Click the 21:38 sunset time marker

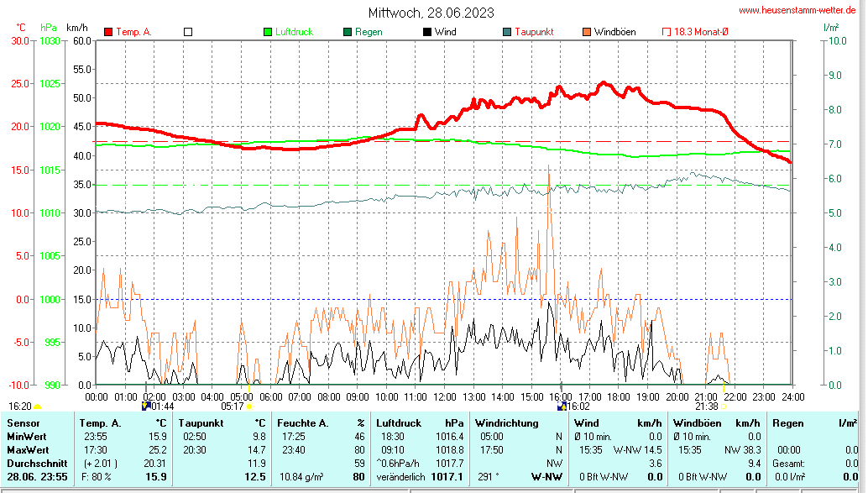pyautogui.click(x=706, y=406)
